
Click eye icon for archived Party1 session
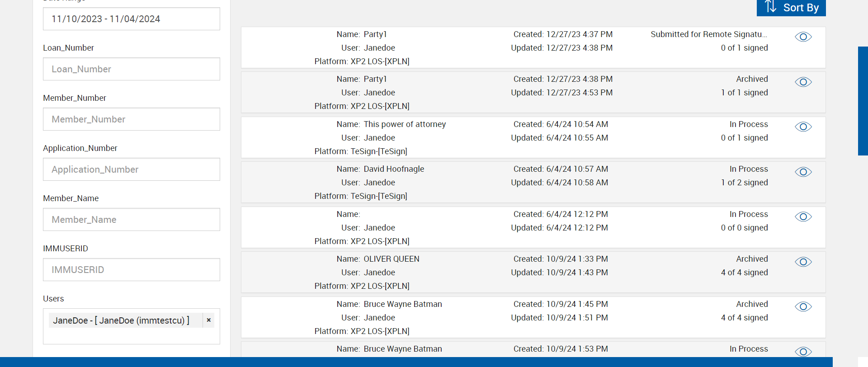803,82
